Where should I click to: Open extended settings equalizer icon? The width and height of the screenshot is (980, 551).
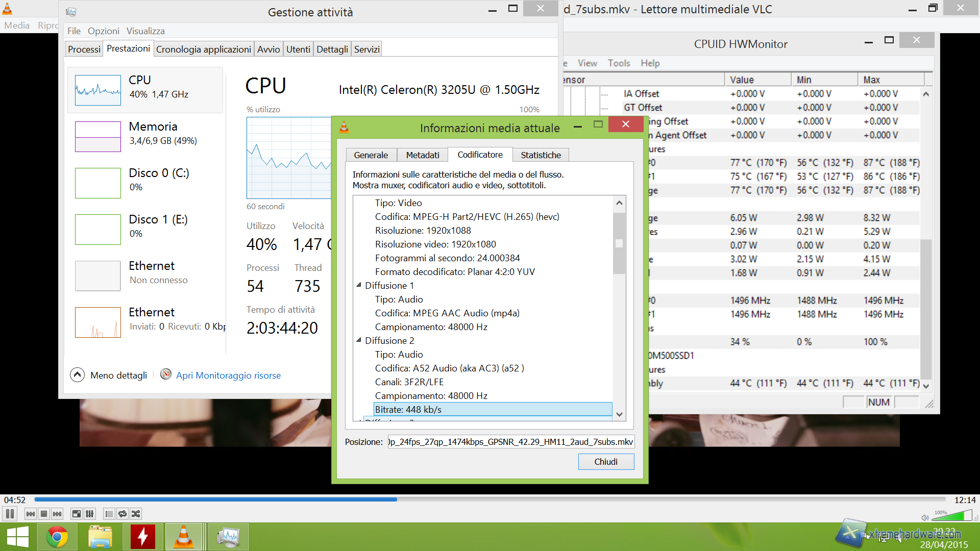90,514
